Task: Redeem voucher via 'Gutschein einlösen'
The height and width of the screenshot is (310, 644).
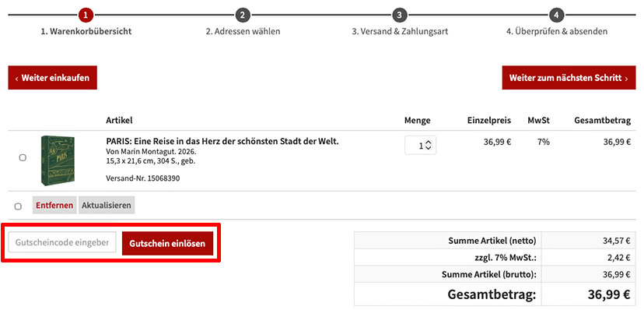Action: tap(167, 243)
